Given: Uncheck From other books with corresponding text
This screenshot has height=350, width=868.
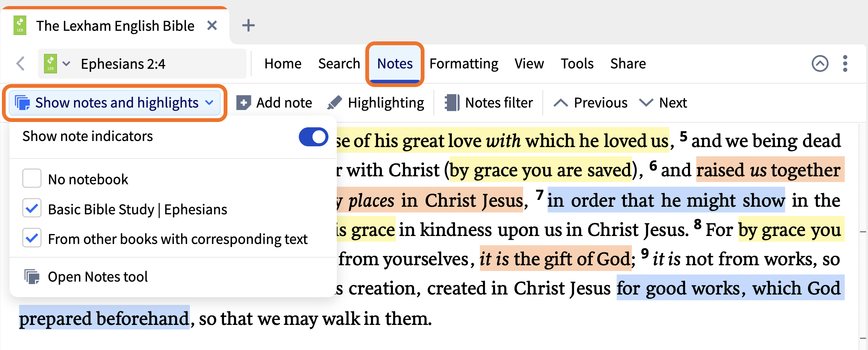Looking at the screenshot, I should [32, 238].
